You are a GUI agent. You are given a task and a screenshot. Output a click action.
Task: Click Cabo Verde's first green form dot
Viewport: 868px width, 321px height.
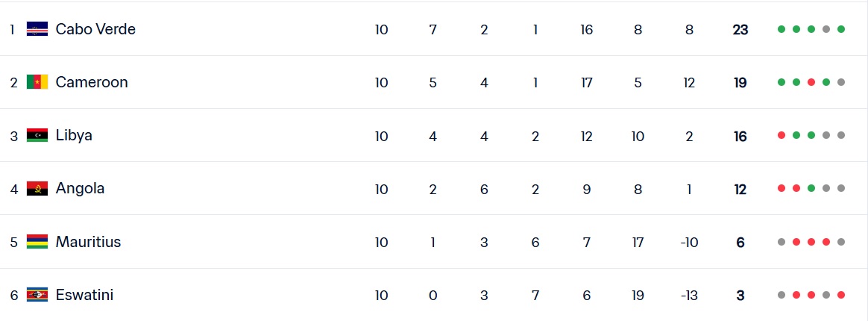[781, 29]
